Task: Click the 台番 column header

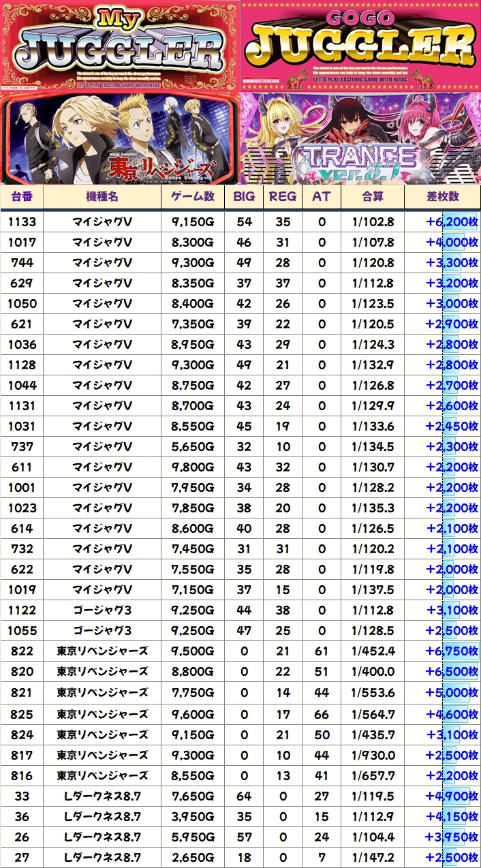Action: [22, 197]
